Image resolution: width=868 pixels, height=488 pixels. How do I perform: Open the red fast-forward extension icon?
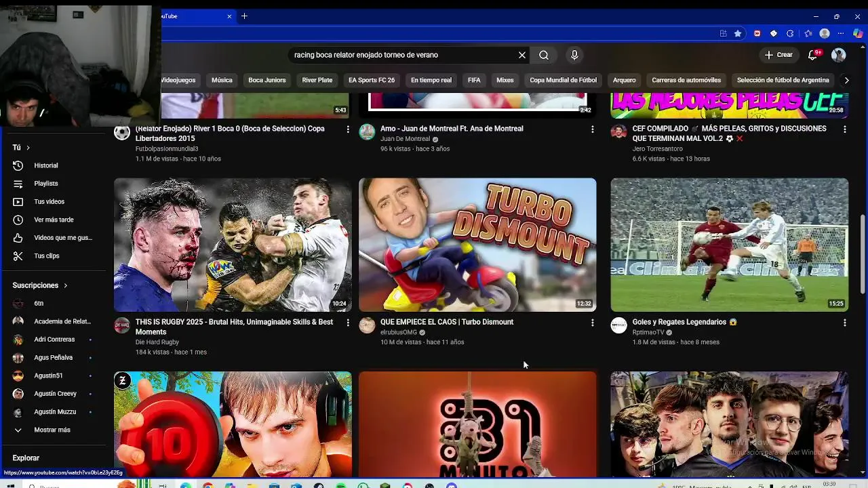click(757, 33)
